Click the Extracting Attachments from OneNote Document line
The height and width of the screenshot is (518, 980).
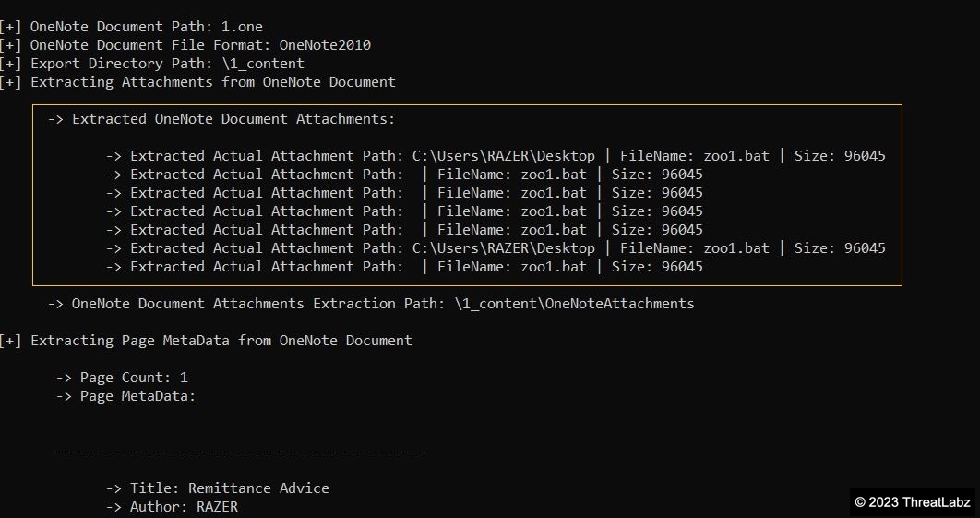212,82
